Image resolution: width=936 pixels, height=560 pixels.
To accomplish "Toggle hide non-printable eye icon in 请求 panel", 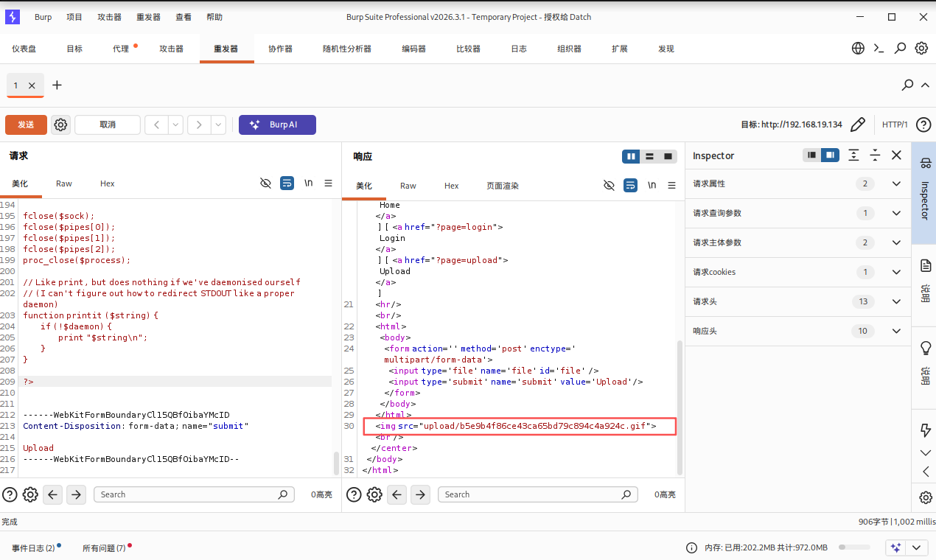I will click(x=266, y=183).
